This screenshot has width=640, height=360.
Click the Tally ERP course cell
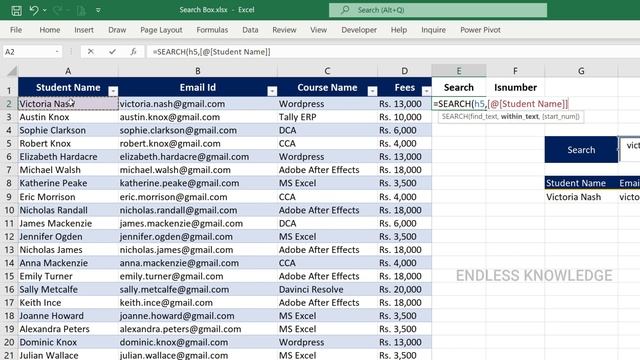pyautogui.click(x=327, y=117)
